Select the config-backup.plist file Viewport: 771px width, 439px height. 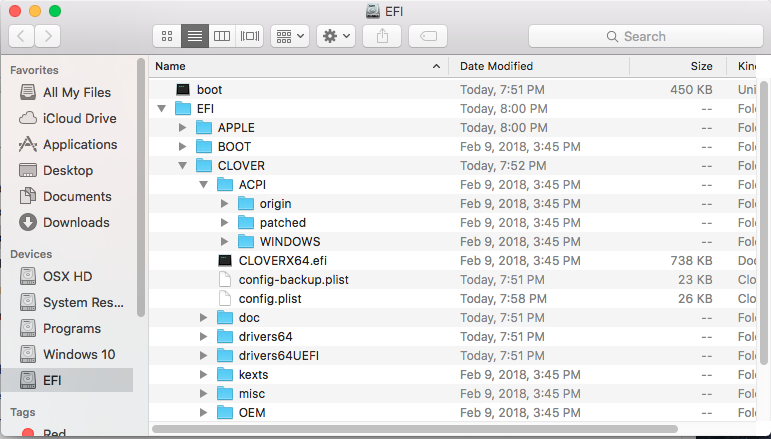click(x=293, y=280)
